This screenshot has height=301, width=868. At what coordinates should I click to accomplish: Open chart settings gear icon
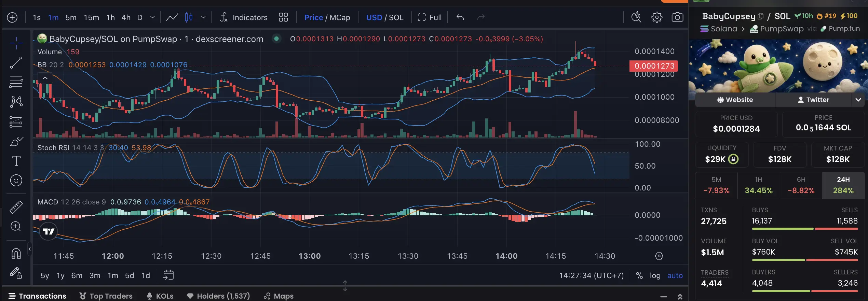[x=656, y=17]
